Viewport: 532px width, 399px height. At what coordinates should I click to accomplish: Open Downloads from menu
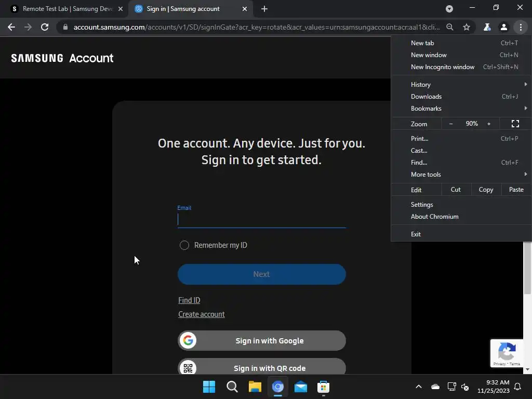pos(461,97)
